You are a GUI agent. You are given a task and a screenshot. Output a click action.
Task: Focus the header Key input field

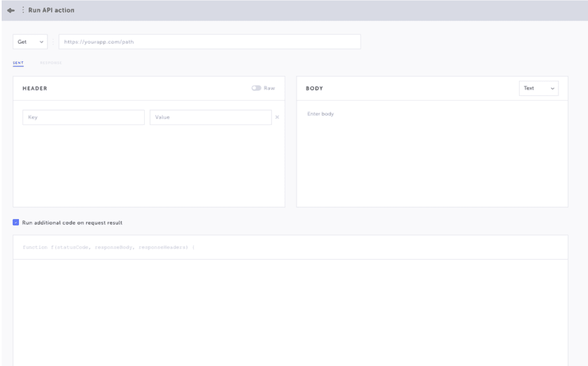coord(83,117)
